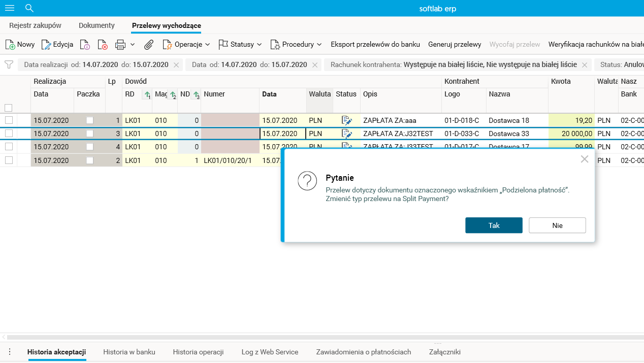Confirm Split Payment with Tak button
Viewport: 644px width, 363px height.
tap(494, 225)
